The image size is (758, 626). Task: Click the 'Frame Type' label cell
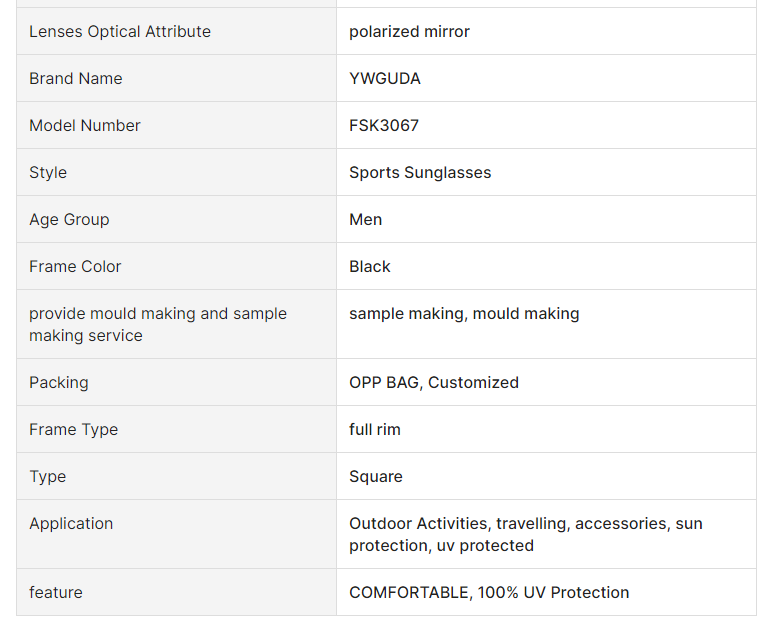[x=73, y=430]
